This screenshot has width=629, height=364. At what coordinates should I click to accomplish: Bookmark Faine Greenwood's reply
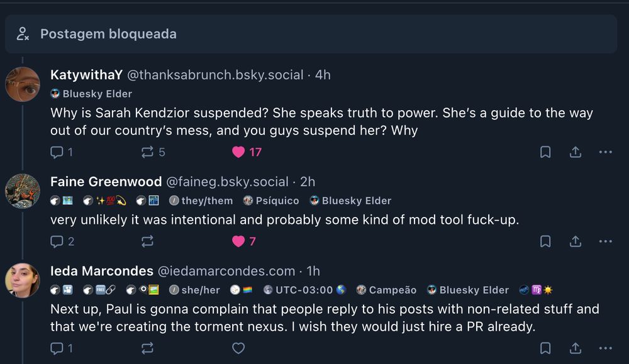point(545,241)
